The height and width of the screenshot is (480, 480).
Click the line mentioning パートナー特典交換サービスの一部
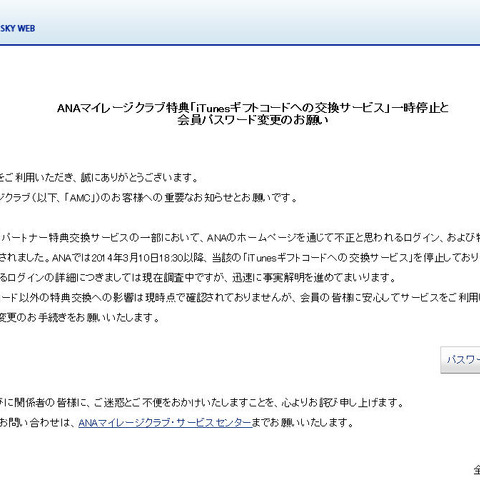pos(240,238)
